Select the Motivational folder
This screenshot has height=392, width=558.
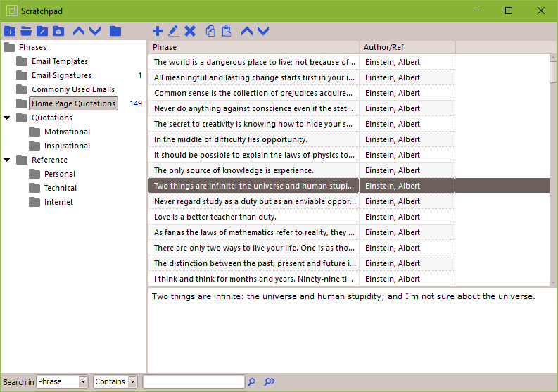pyautogui.click(x=67, y=132)
